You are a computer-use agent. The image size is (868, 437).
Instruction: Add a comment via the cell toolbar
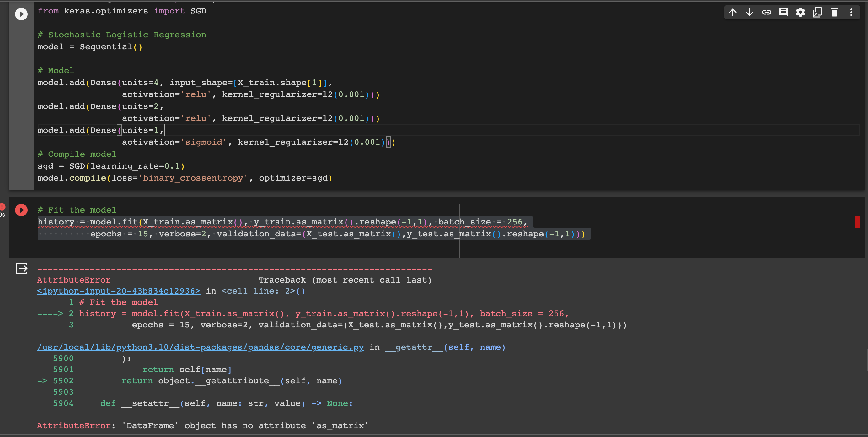coord(783,13)
